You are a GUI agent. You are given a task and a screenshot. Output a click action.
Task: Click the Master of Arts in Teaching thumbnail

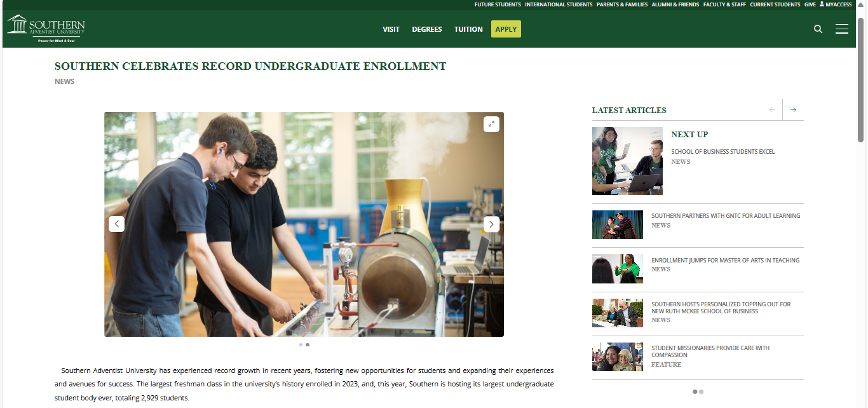point(618,269)
